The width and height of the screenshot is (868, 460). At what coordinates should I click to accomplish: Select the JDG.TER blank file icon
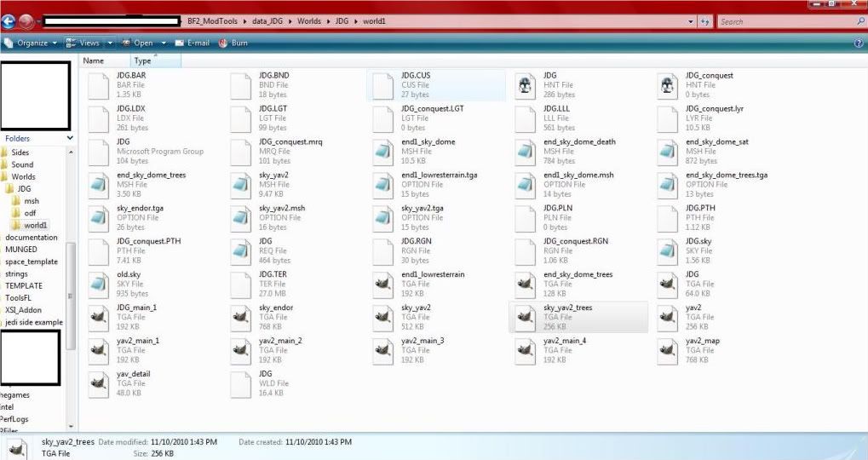241,285
